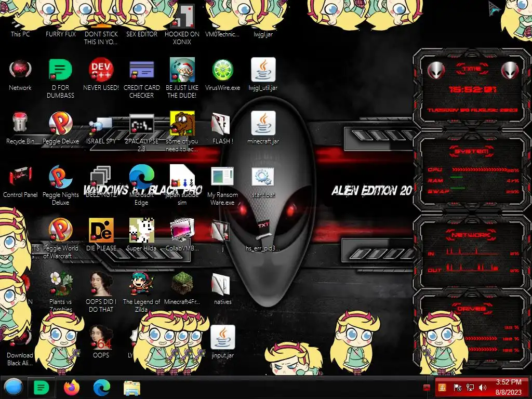Image resolution: width=532 pixels, height=399 pixels.
Task: Select the lwjgl_util.jar file
Action: (263, 70)
